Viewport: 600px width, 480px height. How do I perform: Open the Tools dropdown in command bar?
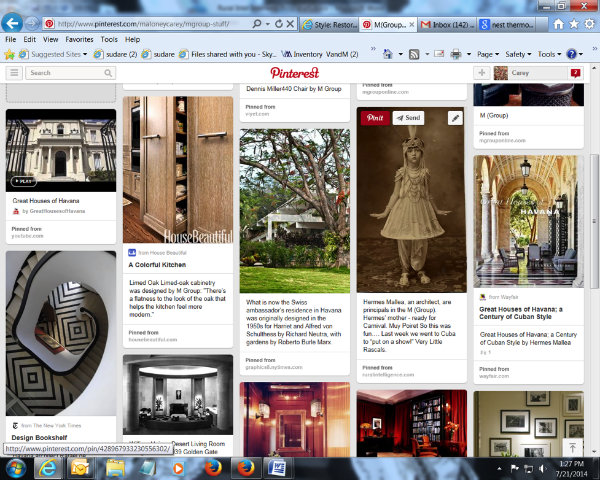coord(549,54)
